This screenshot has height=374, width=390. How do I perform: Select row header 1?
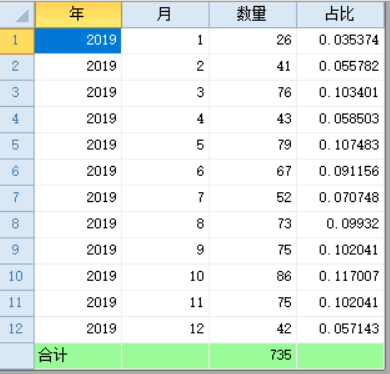tap(17, 41)
